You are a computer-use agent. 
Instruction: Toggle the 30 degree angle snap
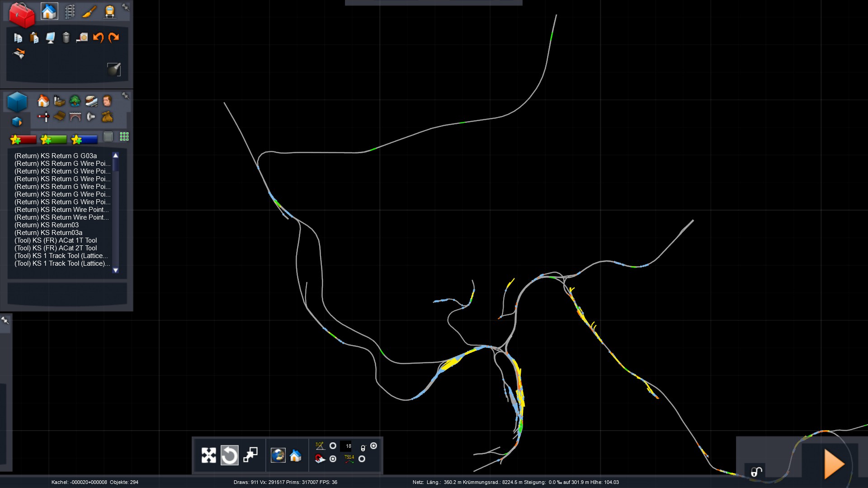(x=333, y=446)
